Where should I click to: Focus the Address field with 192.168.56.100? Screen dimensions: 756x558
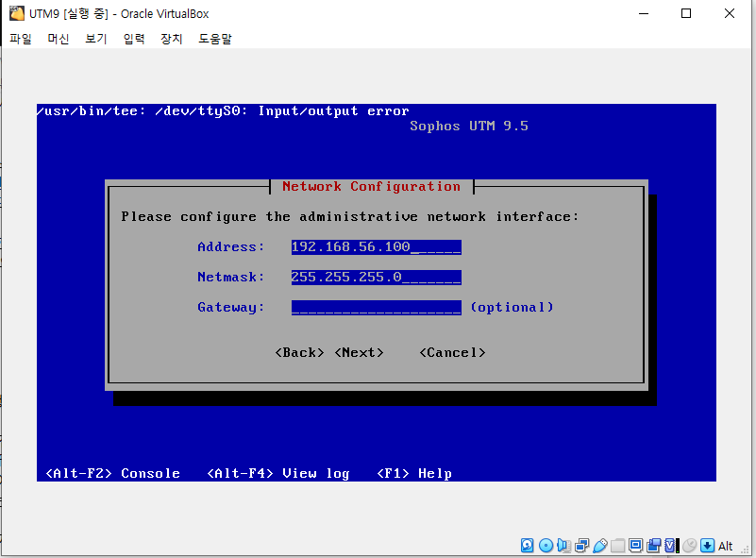376,247
